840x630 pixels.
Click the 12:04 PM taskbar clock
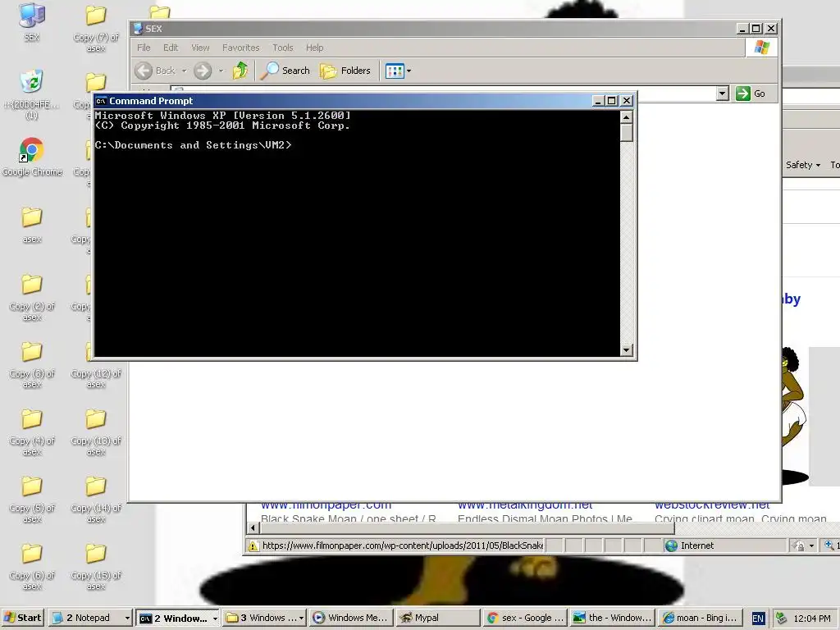coord(811,619)
